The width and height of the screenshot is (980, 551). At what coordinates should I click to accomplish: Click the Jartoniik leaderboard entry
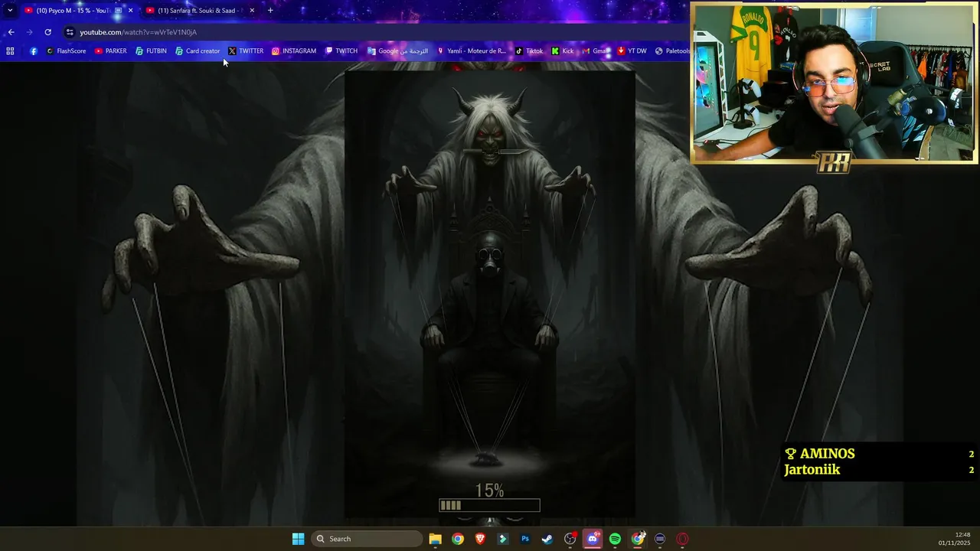879,470
